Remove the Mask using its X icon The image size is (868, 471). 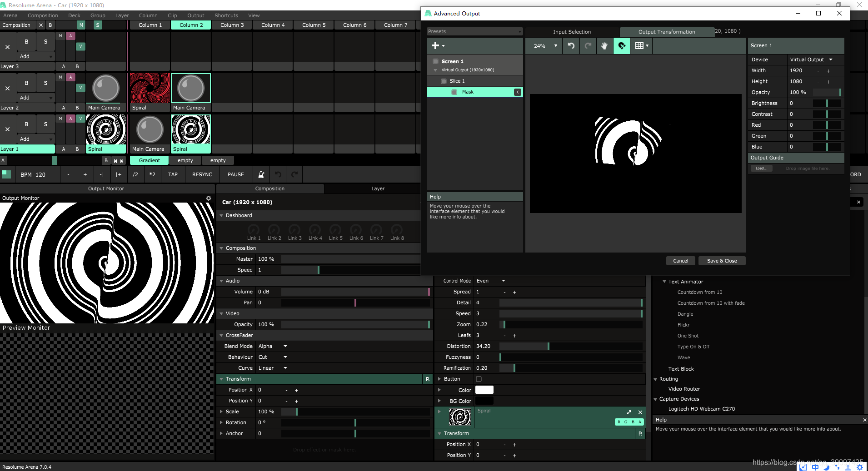coord(517,92)
